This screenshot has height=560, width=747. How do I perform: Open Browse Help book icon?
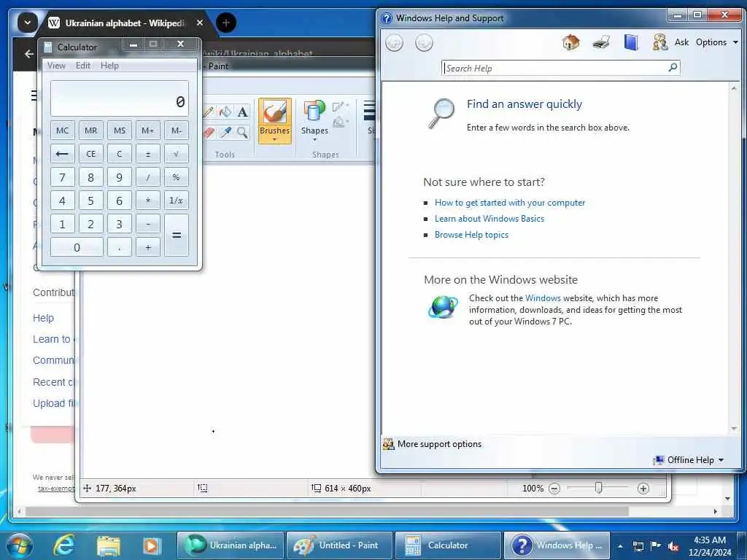click(x=631, y=42)
